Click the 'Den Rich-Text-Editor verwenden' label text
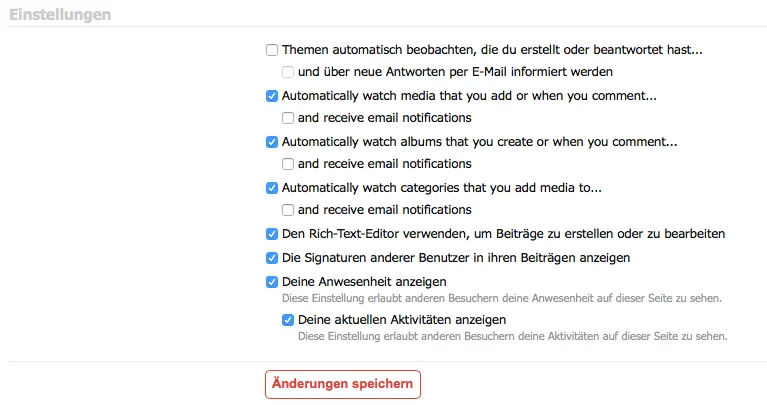Screen dimensions: 767x405 coord(503,234)
